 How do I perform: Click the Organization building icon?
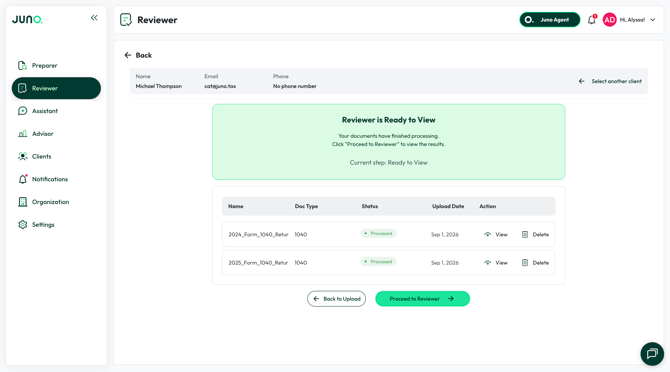pos(22,202)
